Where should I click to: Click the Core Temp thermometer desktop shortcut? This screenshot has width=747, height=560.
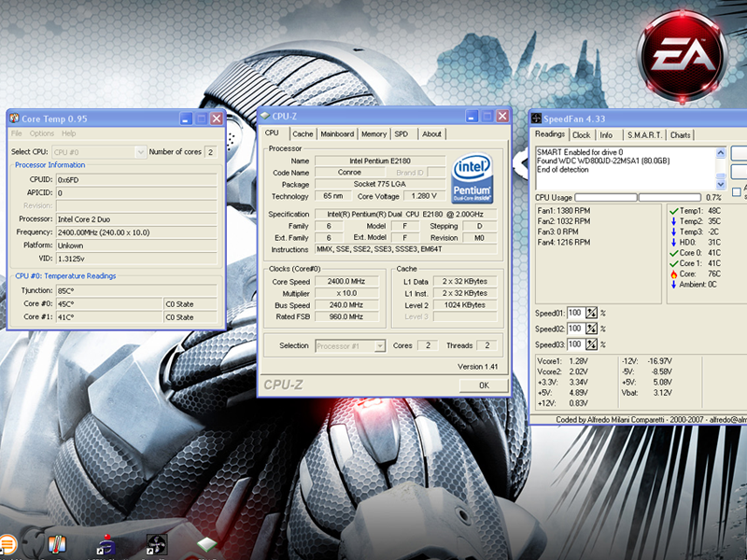pyautogui.click(x=57, y=545)
